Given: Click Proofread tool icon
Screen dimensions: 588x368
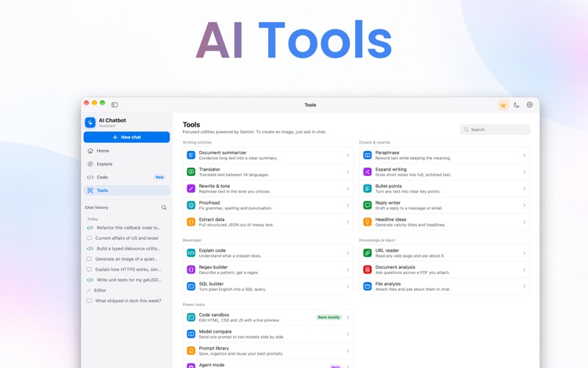Looking at the screenshot, I should tap(191, 205).
